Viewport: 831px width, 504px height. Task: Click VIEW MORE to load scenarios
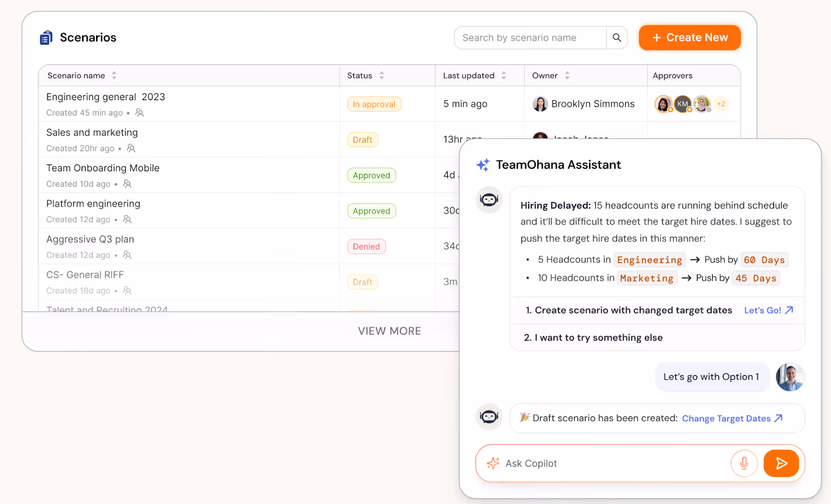(390, 331)
